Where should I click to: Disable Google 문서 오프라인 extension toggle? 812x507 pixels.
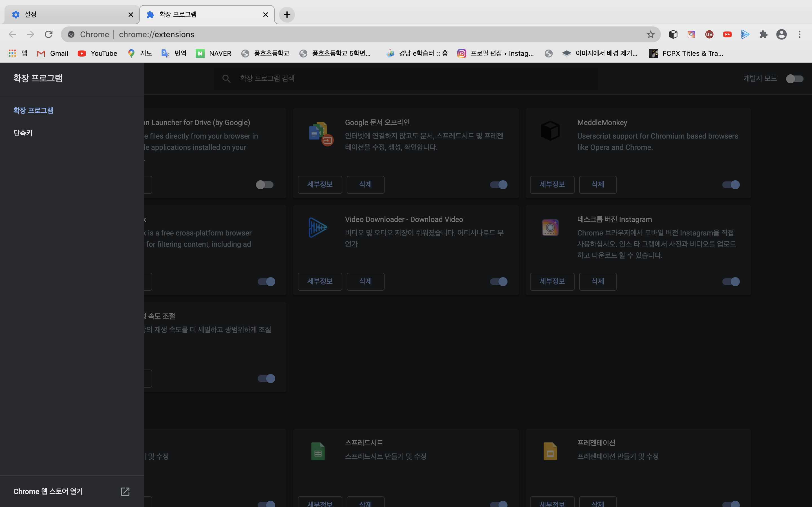point(498,185)
